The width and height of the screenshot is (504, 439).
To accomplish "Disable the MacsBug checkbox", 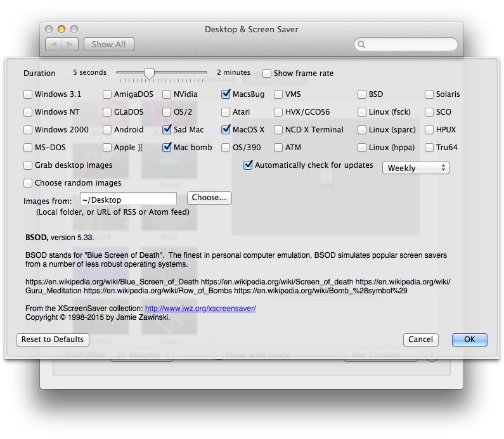I will pos(226,94).
